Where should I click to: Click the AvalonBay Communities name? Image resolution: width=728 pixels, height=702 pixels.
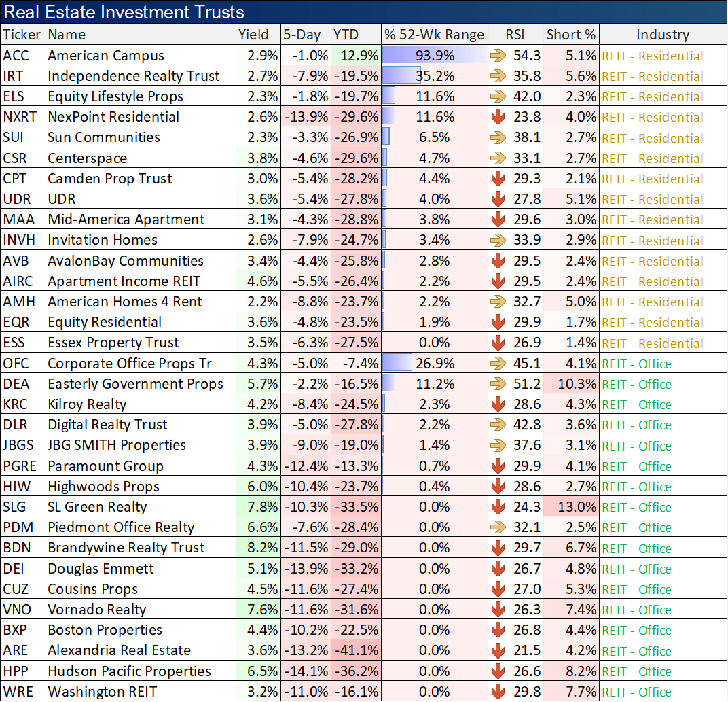126,261
